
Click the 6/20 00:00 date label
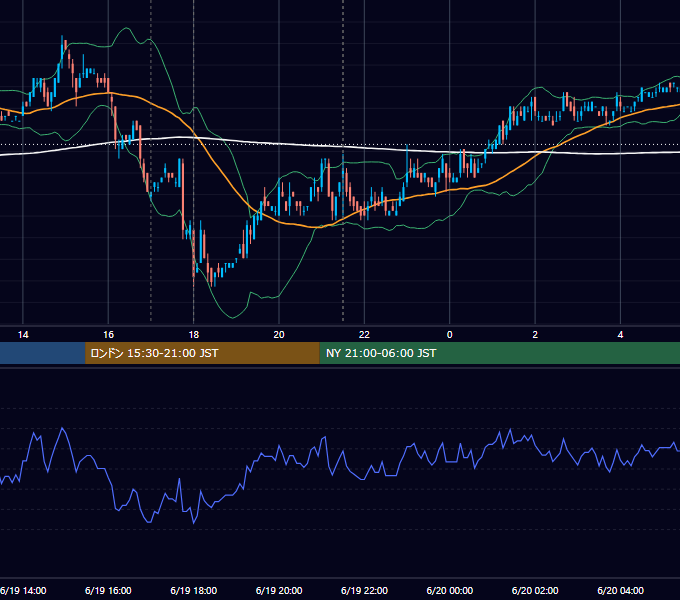click(450, 590)
